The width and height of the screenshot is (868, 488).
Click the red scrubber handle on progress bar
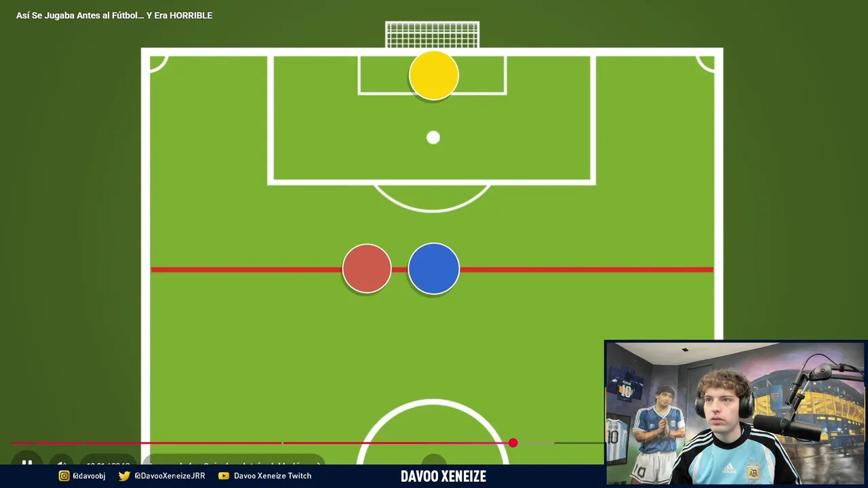pyautogui.click(x=513, y=443)
